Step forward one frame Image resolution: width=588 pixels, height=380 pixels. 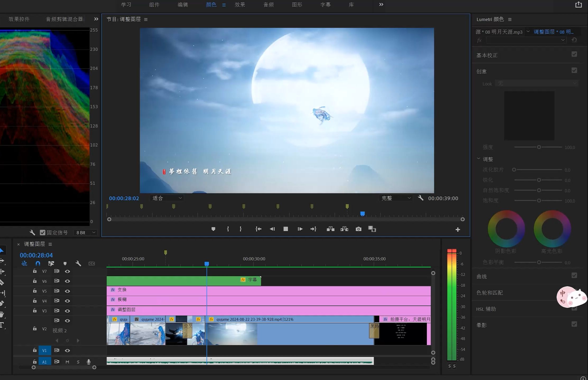tap(300, 229)
